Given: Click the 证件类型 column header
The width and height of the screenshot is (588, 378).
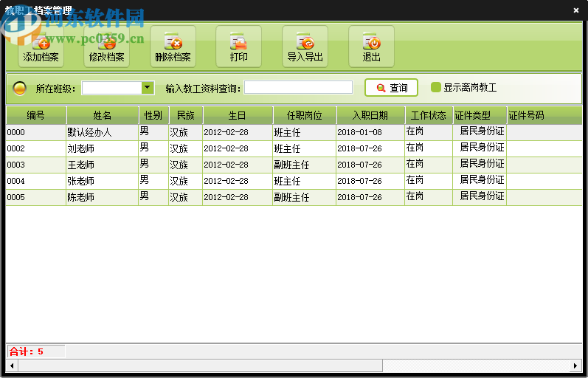Looking at the screenshot, I should 480,115.
